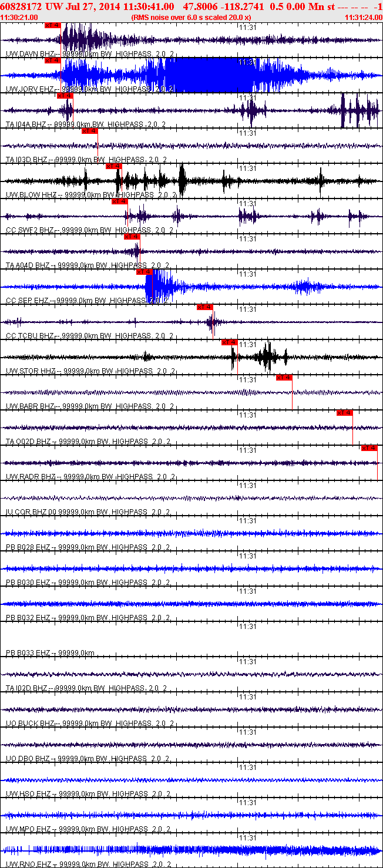Select the pick flag on the TA.I04A trace
The width and height of the screenshot is (383, 868).
[x=65, y=96]
